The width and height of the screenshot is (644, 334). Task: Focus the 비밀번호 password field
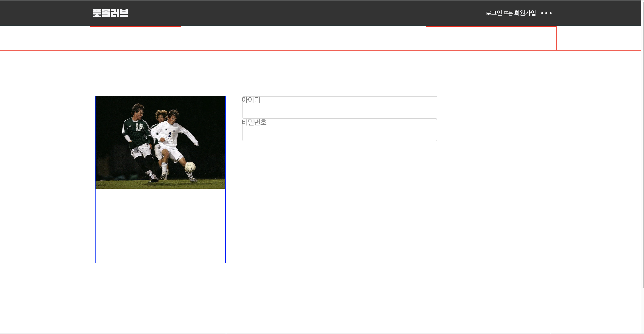tap(340, 133)
